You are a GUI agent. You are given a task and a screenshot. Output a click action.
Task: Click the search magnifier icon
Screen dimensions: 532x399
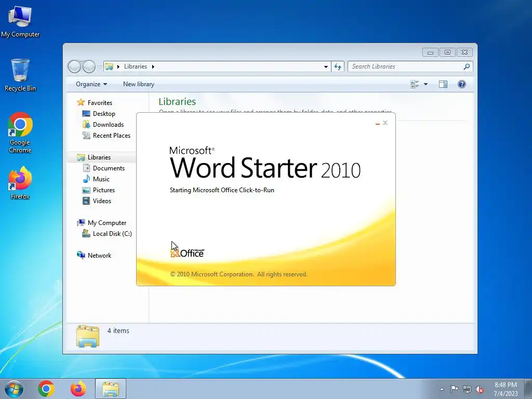coord(467,66)
